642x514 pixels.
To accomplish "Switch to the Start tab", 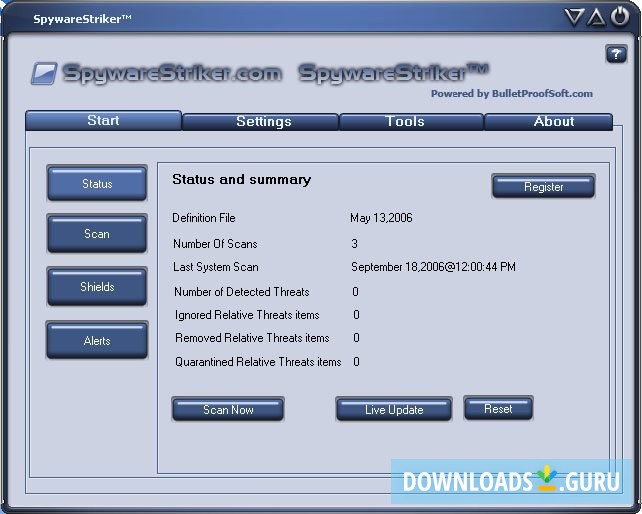I will tap(103, 120).
